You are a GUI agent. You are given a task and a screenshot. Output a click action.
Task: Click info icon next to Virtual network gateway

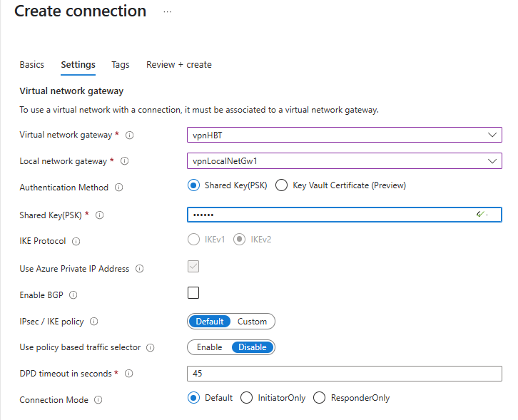pyautogui.click(x=130, y=135)
